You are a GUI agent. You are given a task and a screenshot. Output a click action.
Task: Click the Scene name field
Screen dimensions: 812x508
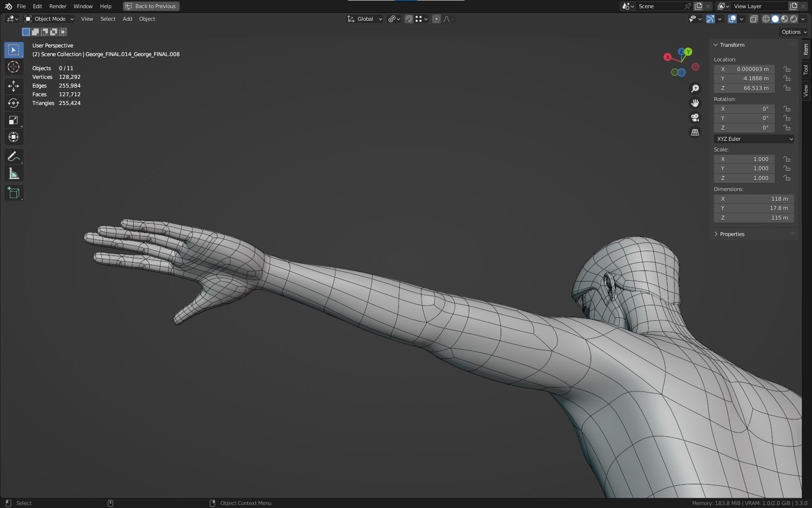(660, 6)
